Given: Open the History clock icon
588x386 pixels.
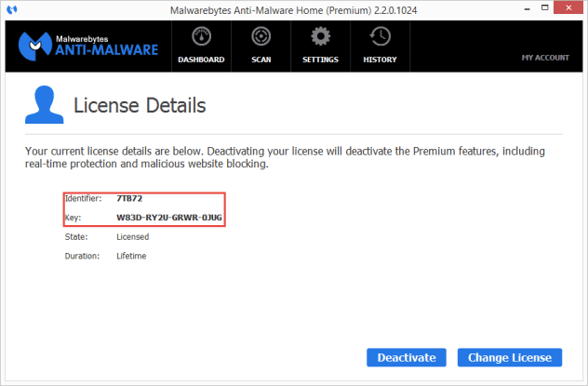Looking at the screenshot, I should [x=380, y=36].
